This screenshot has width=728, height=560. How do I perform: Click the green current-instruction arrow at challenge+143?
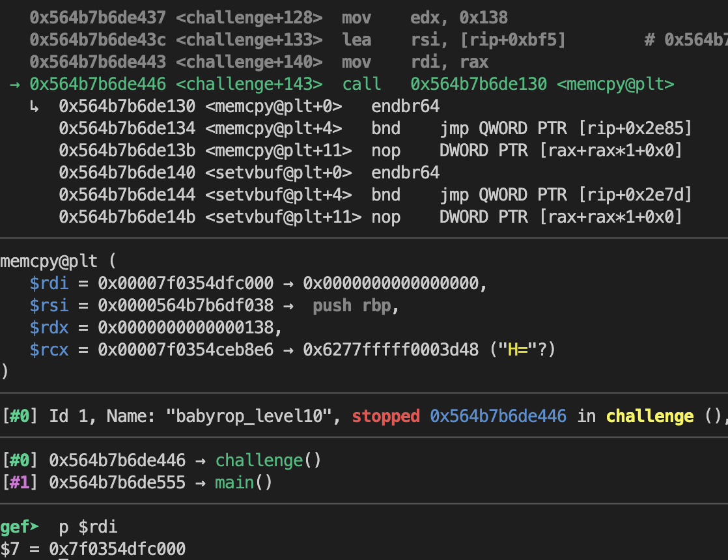click(x=15, y=84)
